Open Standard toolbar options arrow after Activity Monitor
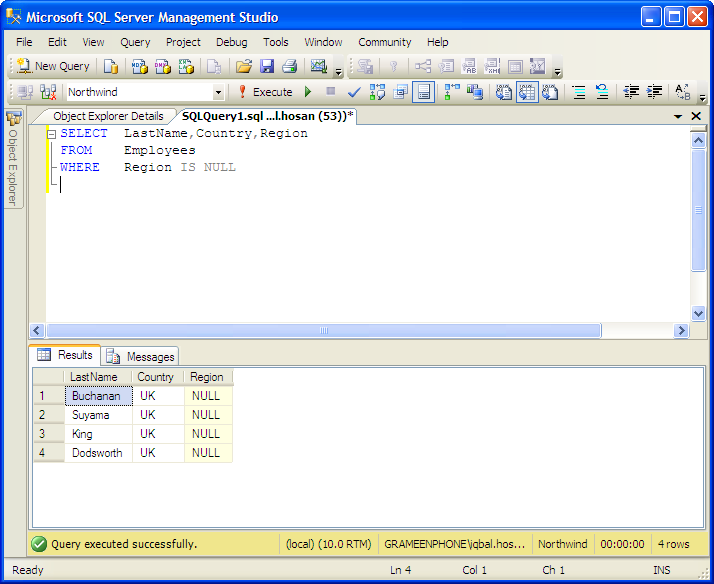Image resolution: width=714 pixels, height=584 pixels. point(338,71)
